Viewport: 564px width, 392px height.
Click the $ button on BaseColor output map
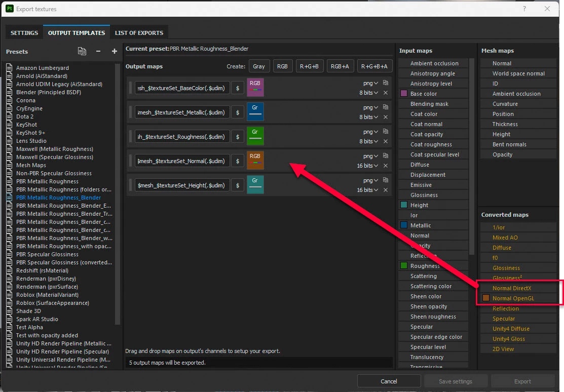click(237, 88)
